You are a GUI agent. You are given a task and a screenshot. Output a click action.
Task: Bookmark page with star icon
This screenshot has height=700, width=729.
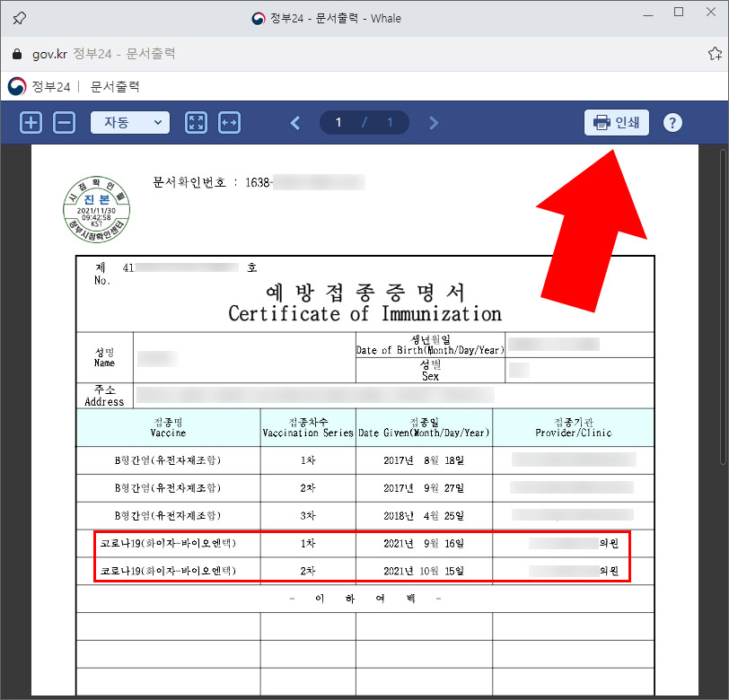pos(715,54)
